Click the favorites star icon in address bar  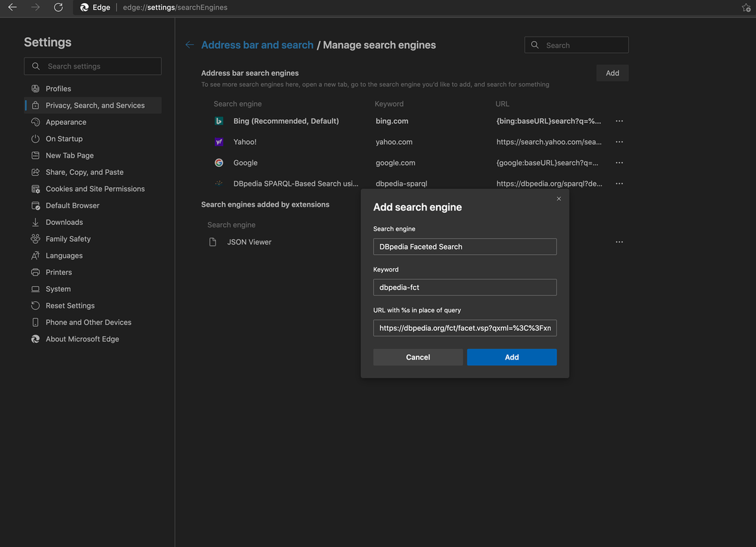pyautogui.click(x=746, y=8)
